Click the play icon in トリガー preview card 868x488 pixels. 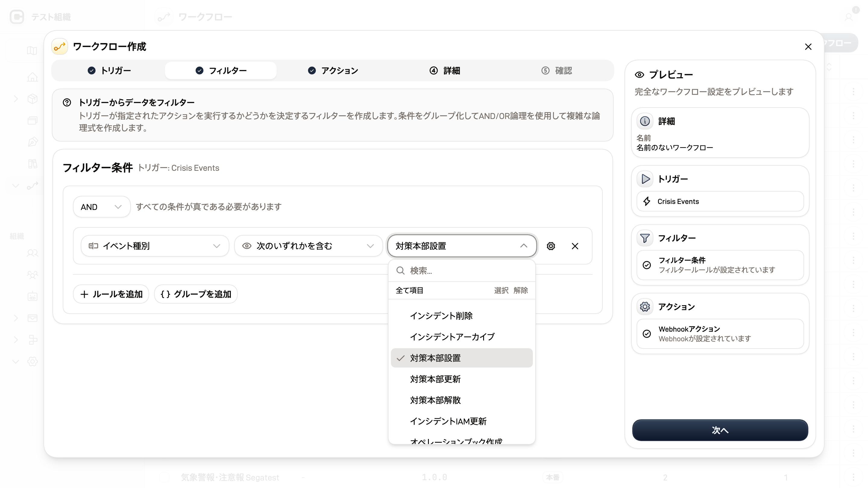click(x=645, y=179)
